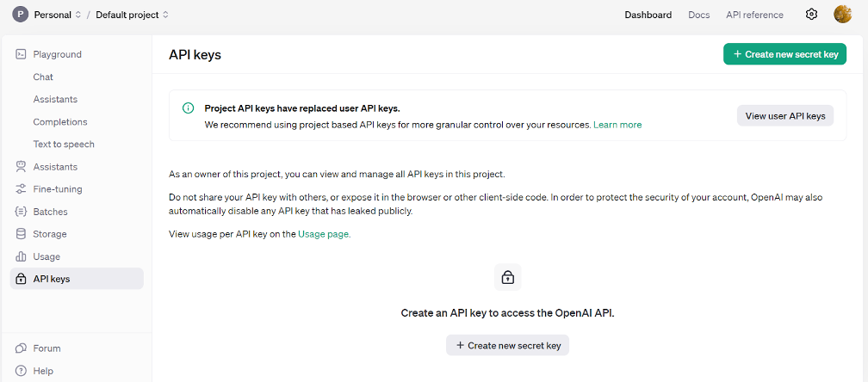Open the Dashboard tab in top navigation
The image size is (868, 382).
(648, 15)
